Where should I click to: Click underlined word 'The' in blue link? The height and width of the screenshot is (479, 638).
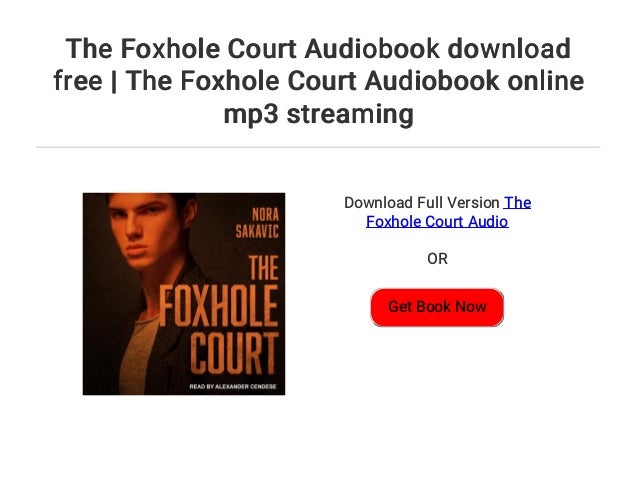point(517,203)
